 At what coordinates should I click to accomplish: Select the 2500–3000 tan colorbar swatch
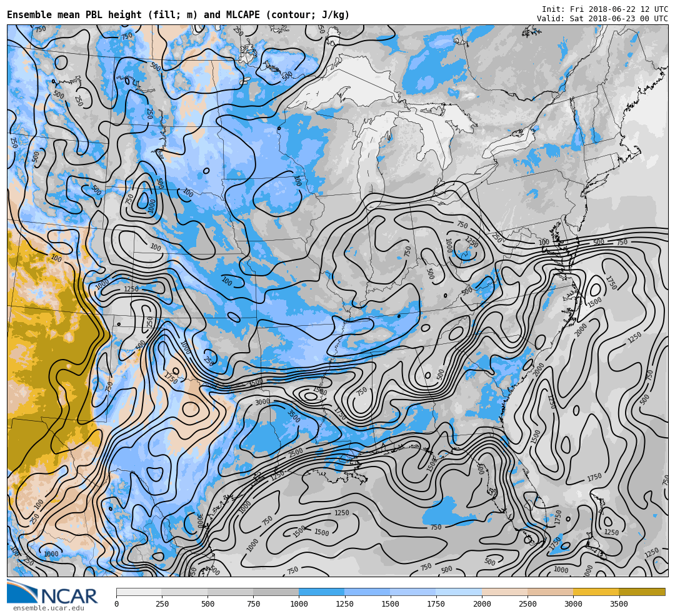550,592
